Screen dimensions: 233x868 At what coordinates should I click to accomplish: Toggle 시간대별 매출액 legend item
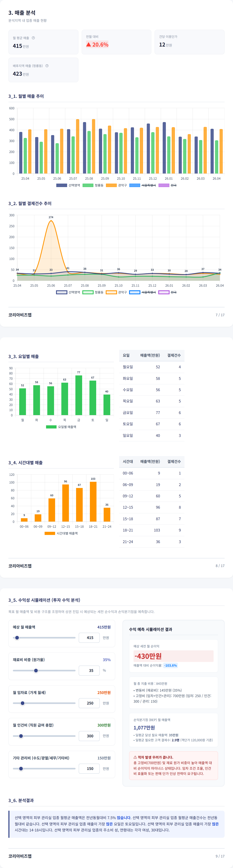[61, 533]
